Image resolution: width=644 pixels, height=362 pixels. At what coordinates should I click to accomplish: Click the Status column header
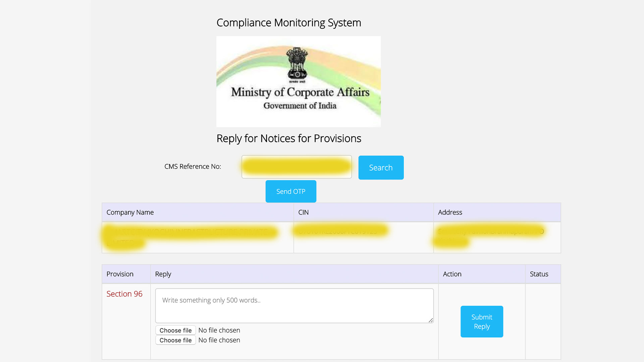coord(539,274)
